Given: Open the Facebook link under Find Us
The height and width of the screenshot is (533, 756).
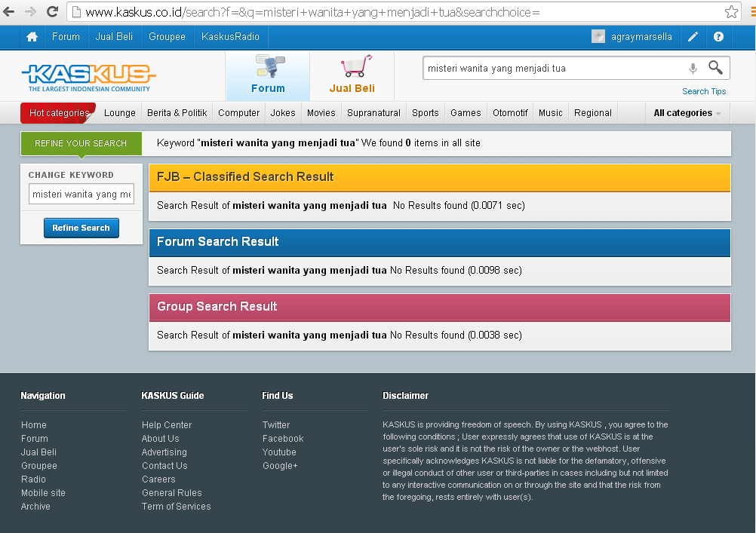Looking at the screenshot, I should [x=283, y=439].
